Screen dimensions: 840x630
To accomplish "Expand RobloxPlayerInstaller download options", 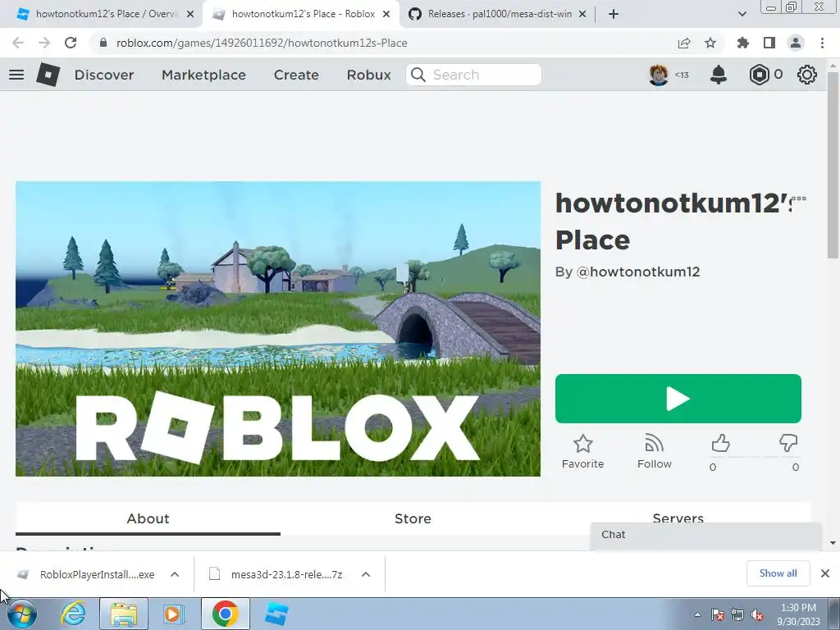I will [x=175, y=574].
